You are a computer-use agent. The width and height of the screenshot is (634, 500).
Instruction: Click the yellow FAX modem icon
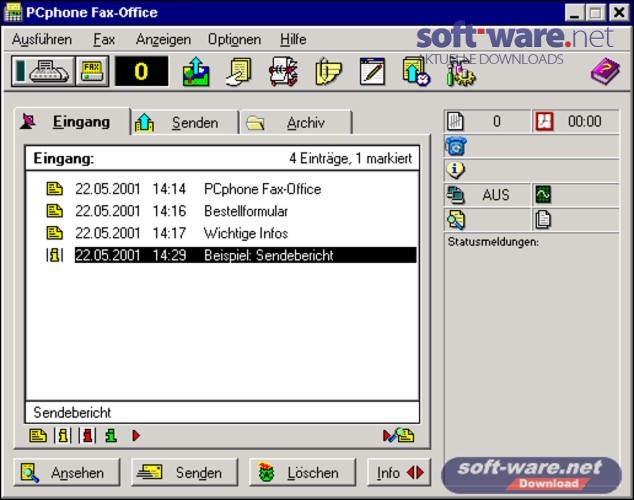click(92, 71)
